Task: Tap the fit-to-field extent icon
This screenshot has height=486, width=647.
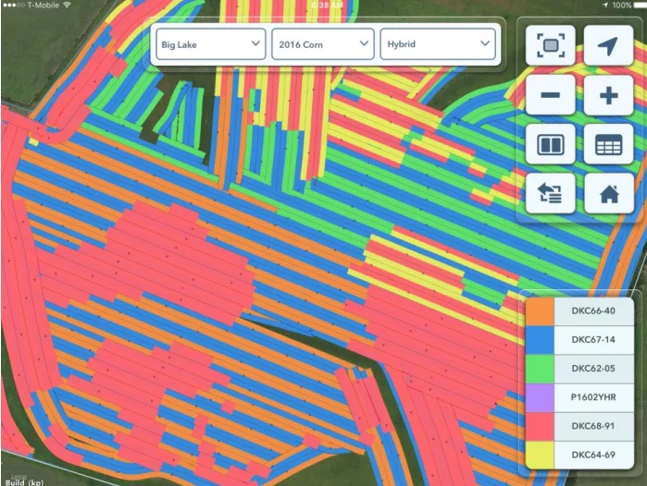Action: 552,46
